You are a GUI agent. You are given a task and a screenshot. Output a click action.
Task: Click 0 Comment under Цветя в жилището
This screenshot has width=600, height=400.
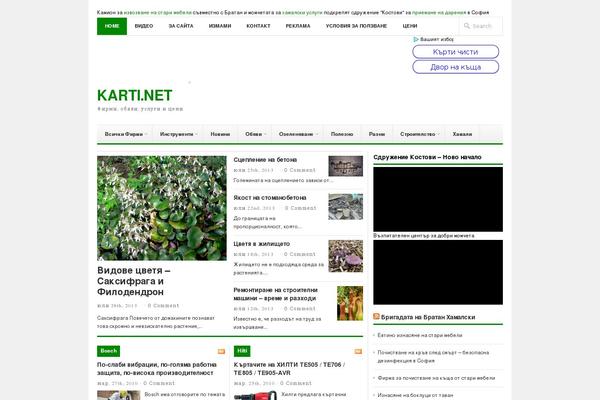300,254
